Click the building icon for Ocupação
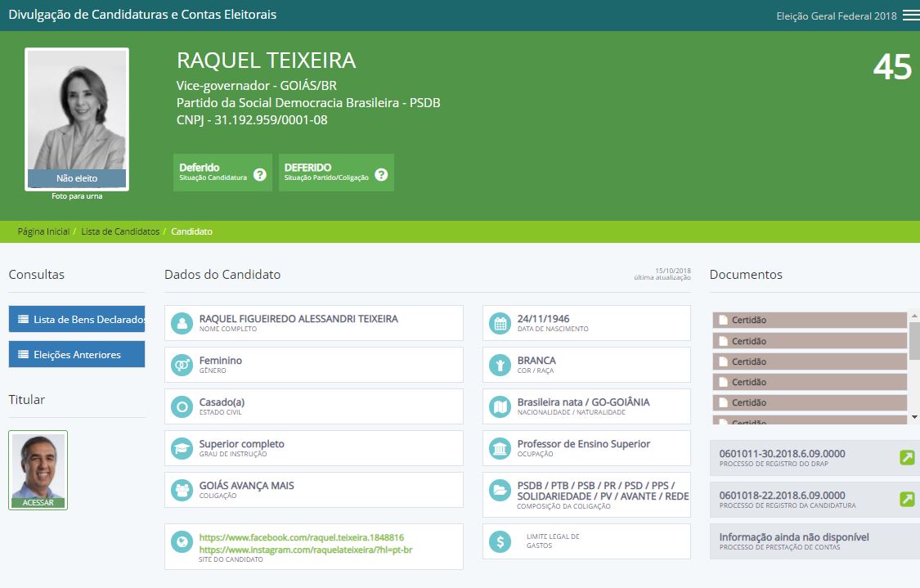The width and height of the screenshot is (920, 588). (x=500, y=448)
